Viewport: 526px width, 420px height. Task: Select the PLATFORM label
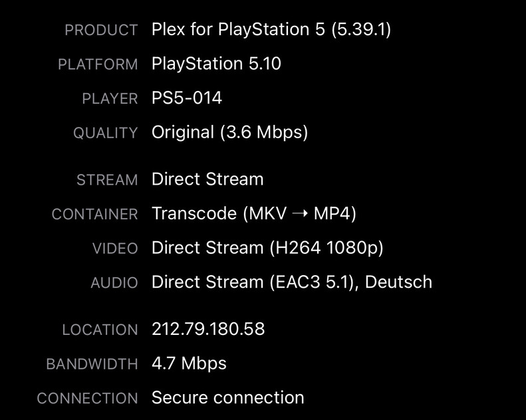pos(98,64)
